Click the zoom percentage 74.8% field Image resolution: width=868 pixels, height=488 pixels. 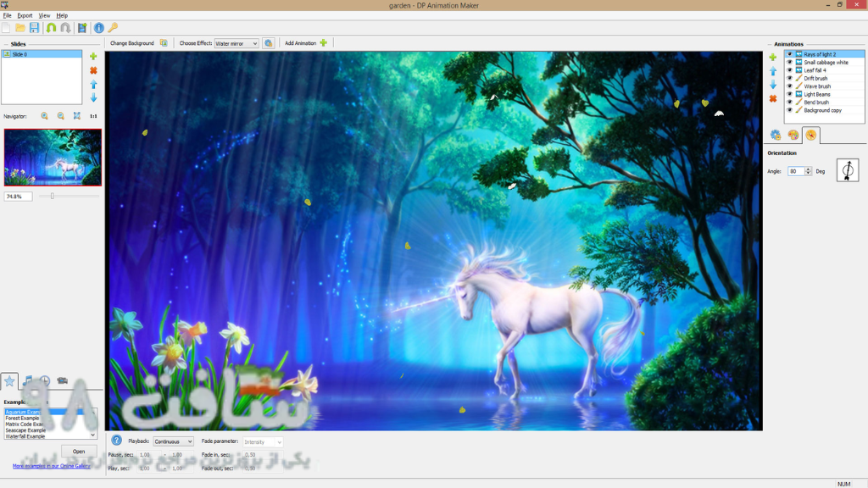tap(19, 197)
